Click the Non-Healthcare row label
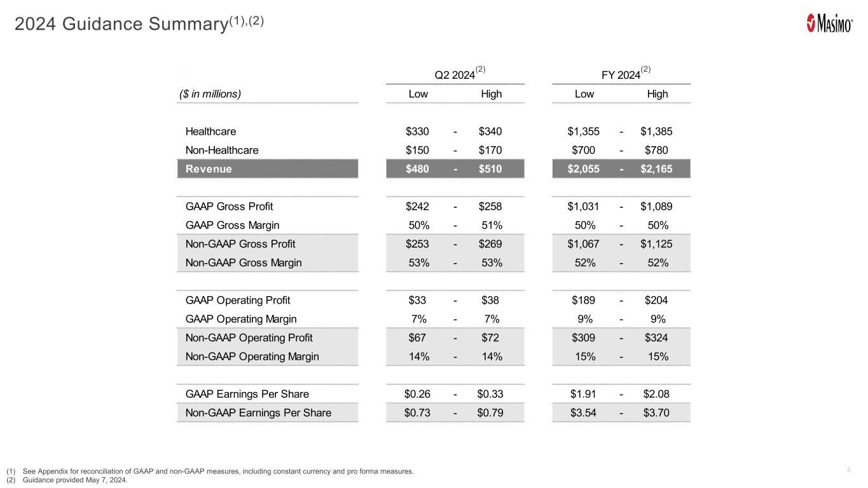This screenshot has height=488, width=868. coord(222,151)
